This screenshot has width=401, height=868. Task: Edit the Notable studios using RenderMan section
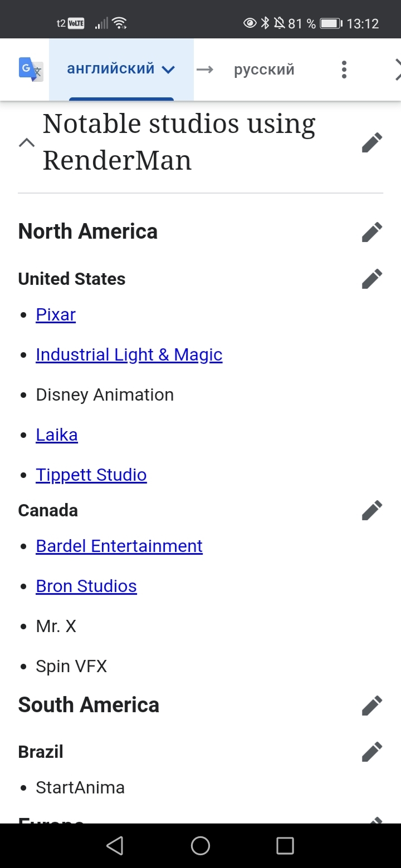coord(371,142)
